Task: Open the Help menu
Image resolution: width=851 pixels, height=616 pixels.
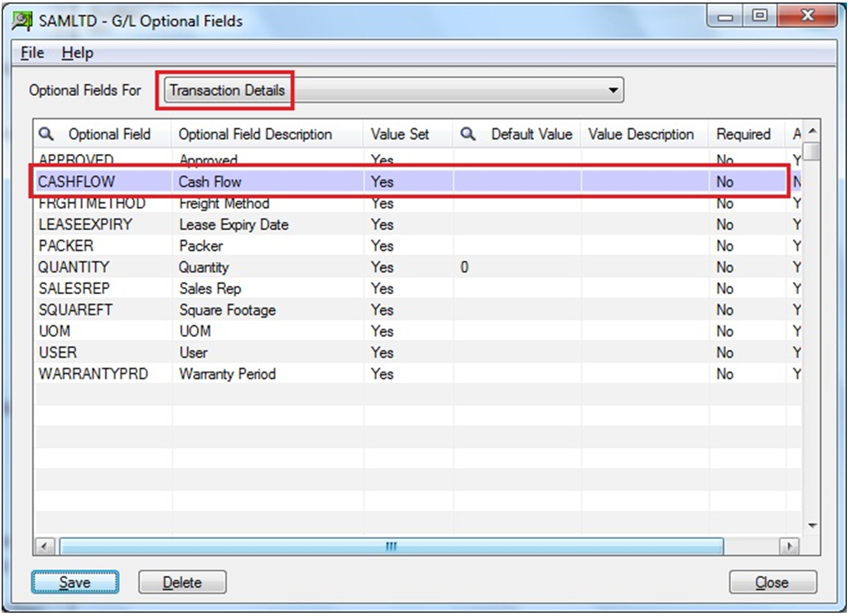Action: (x=77, y=53)
